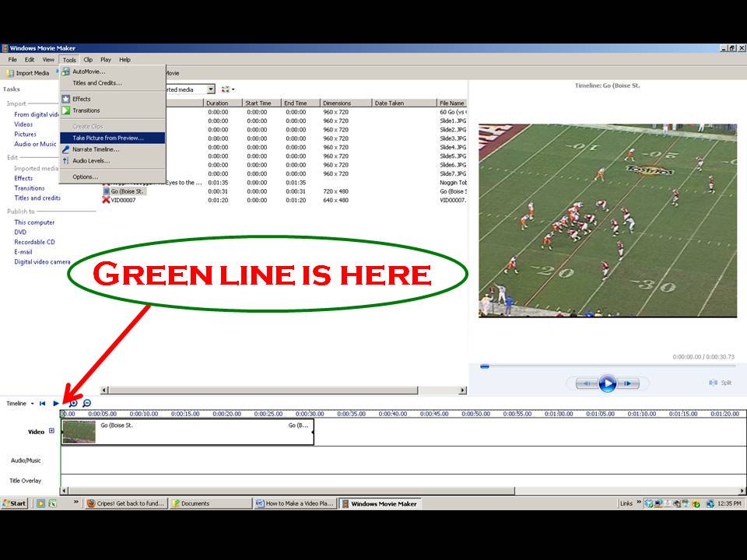Switch to How to Make a Video Pla... taskbar window
This screenshot has width=747, height=560.
[x=295, y=503]
